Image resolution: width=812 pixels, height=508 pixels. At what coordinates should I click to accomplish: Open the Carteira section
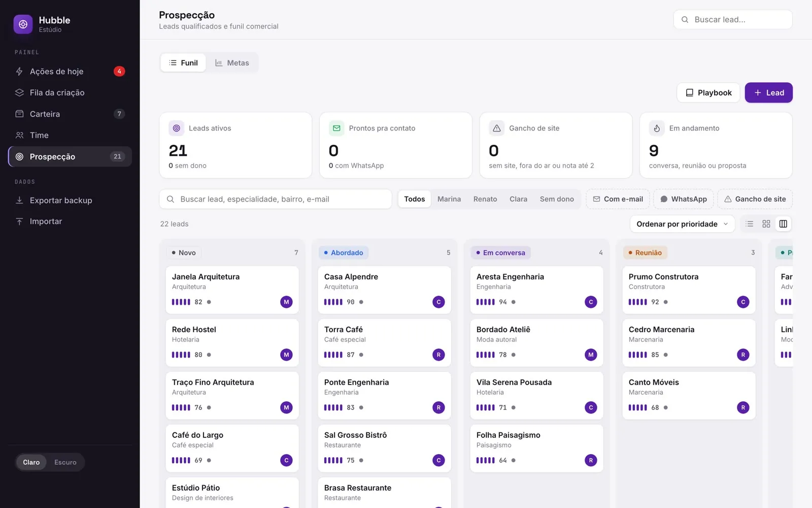pyautogui.click(x=70, y=114)
